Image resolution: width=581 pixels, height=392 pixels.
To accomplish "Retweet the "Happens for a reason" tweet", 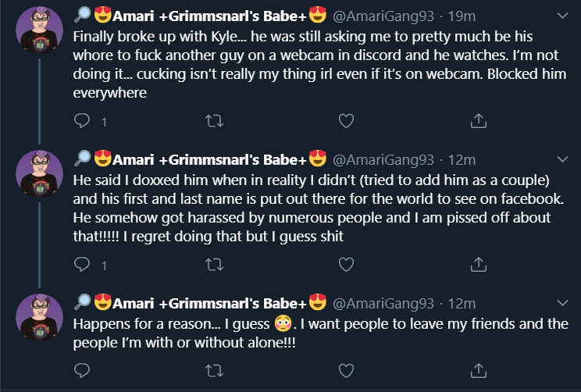I will [x=214, y=370].
